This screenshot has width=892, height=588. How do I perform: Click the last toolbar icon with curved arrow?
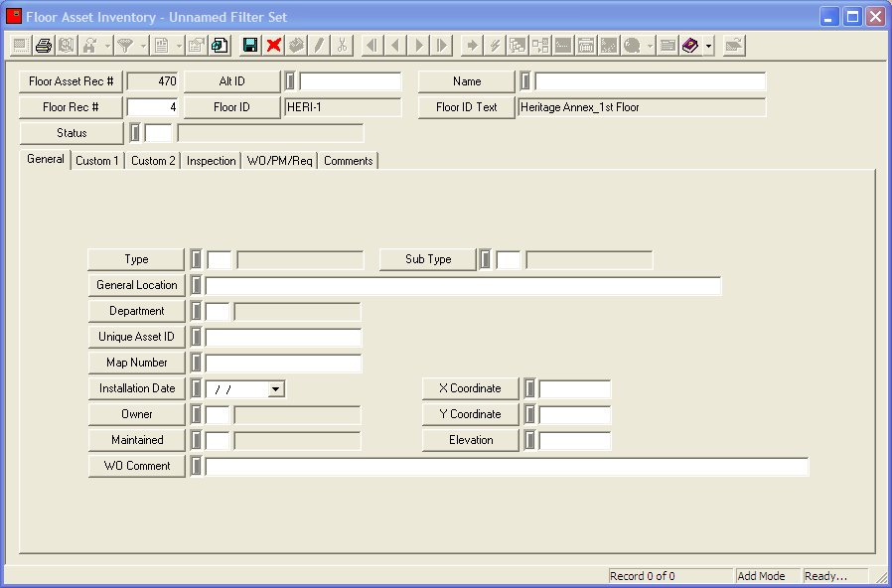tap(734, 46)
